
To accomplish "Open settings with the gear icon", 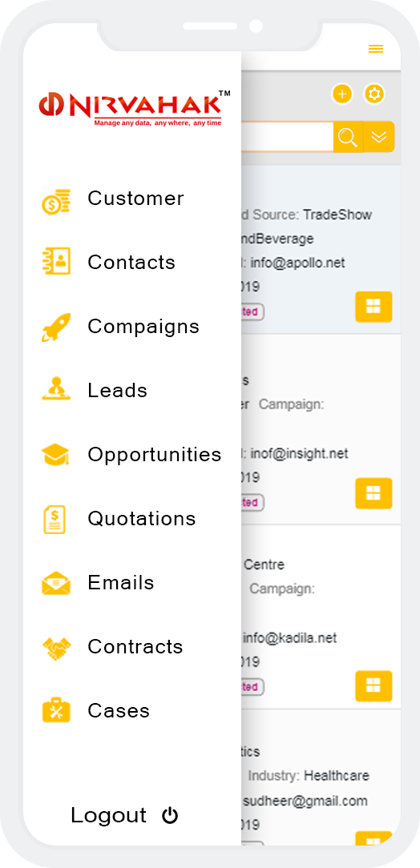I will [x=374, y=94].
